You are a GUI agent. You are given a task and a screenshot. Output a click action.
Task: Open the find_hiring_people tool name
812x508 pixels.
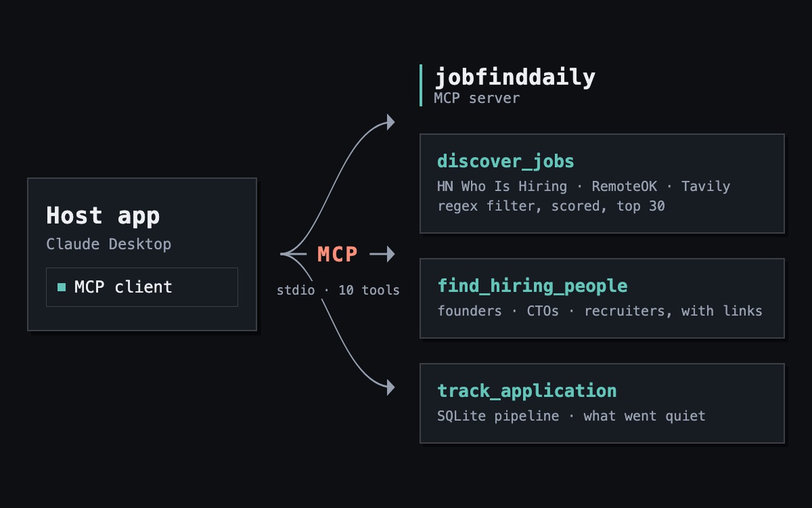pos(532,286)
